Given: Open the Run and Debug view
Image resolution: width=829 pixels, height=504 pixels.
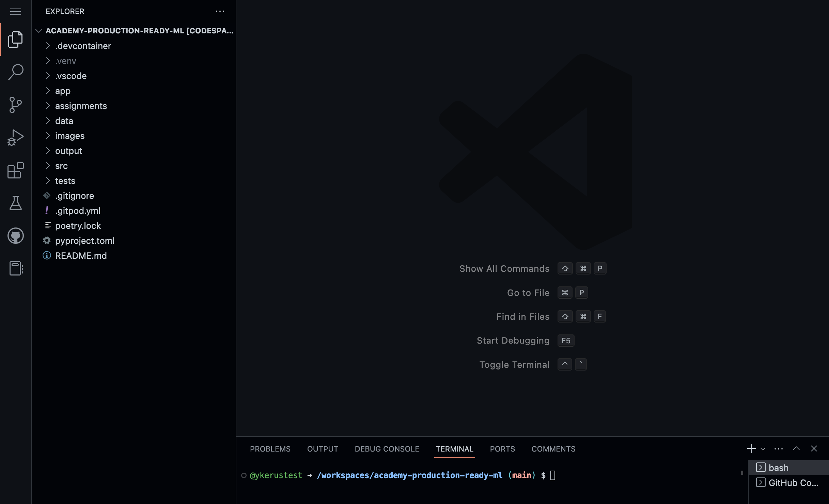Looking at the screenshot, I should (x=16, y=137).
